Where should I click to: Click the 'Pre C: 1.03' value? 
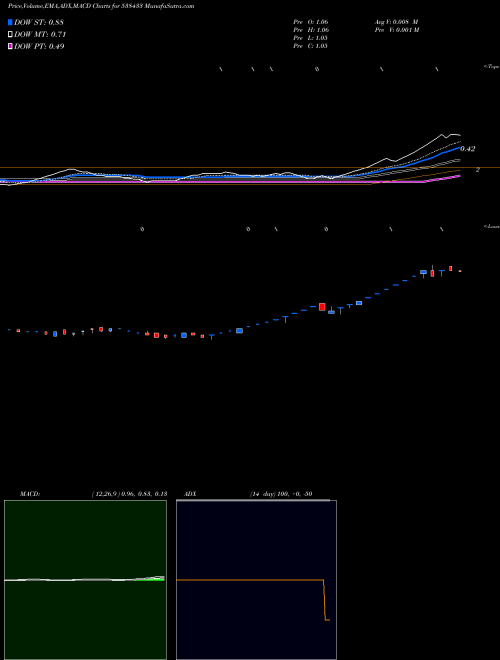(x=310, y=46)
